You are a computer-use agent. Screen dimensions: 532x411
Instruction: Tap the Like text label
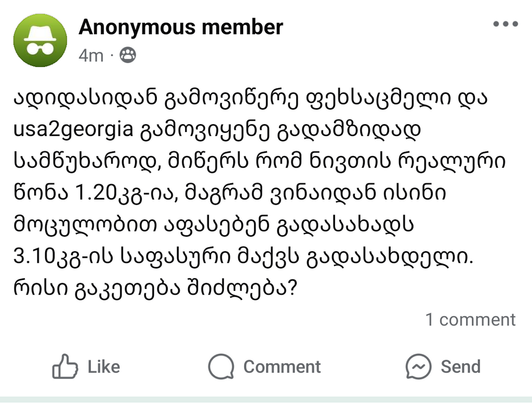[x=104, y=367]
